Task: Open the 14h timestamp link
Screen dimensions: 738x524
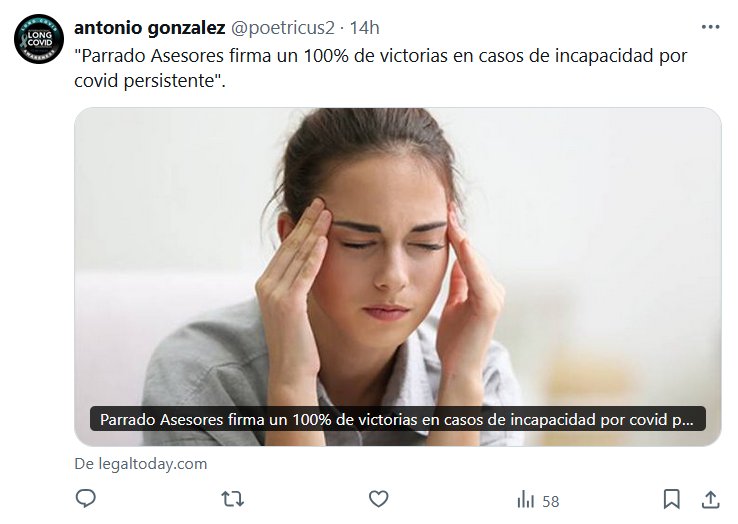Action: click(x=364, y=28)
